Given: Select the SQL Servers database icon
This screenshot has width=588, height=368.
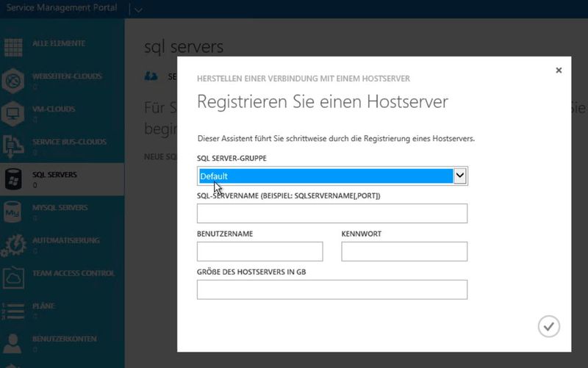Looking at the screenshot, I should coord(13,179).
